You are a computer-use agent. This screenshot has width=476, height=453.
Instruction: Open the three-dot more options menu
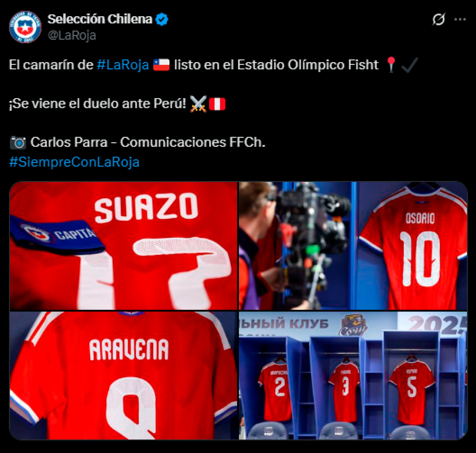tap(460, 19)
